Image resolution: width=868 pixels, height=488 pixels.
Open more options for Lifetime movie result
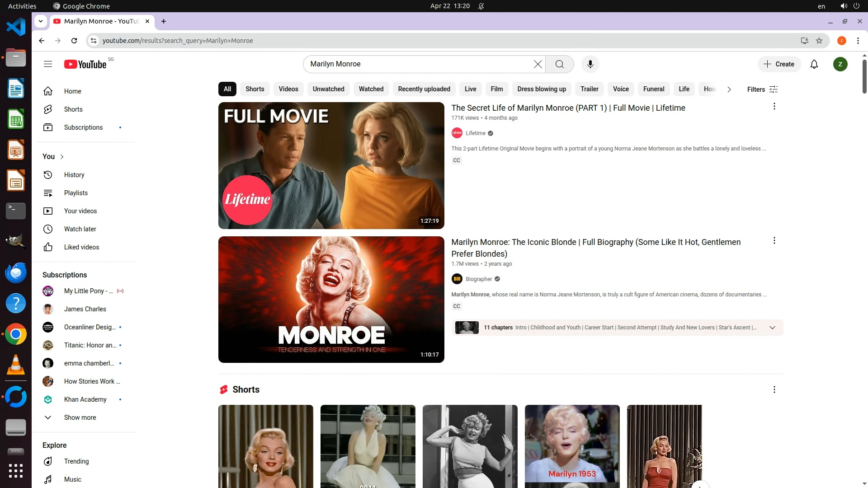774,107
